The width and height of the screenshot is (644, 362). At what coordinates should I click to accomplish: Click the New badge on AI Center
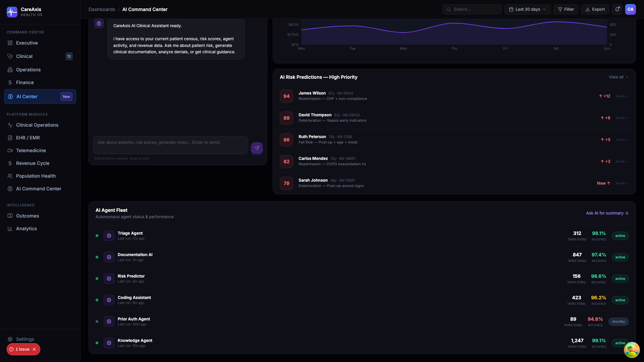(66, 97)
